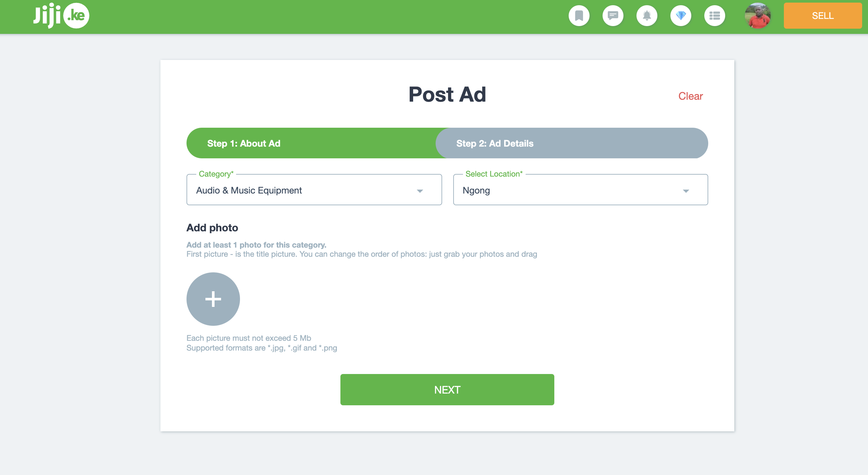
Task: Click the Add photo heading
Action: (212, 228)
